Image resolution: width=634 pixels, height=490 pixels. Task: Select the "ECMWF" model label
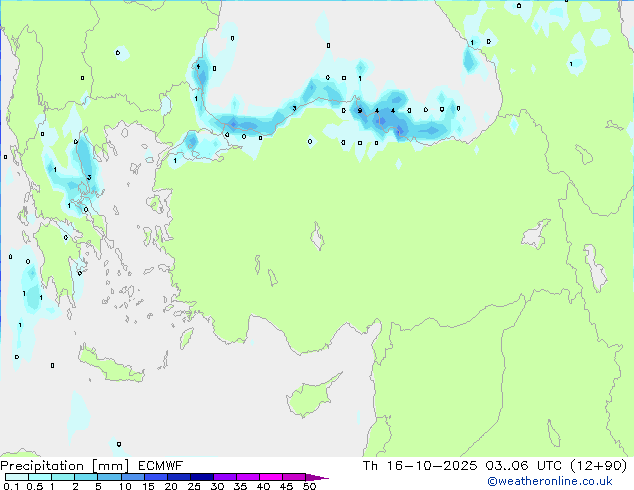pos(161,466)
